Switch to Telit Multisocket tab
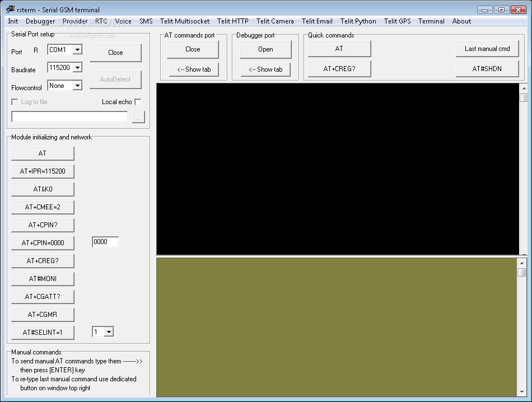The width and height of the screenshot is (532, 402). tap(185, 21)
